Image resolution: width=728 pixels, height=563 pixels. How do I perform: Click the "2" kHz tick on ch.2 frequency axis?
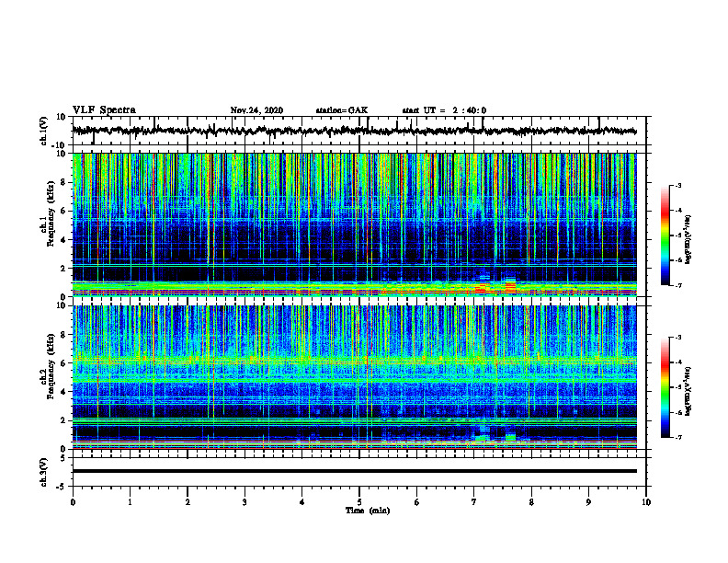tap(64, 420)
